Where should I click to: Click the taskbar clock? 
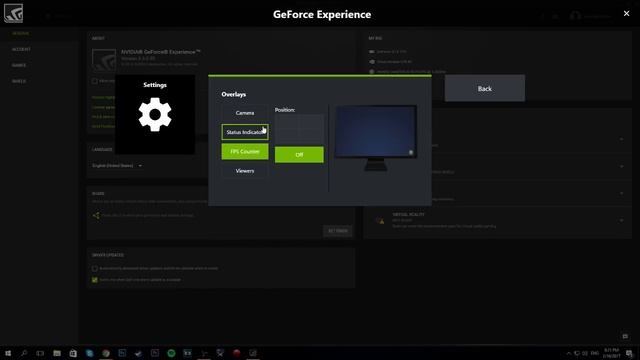tap(611, 353)
